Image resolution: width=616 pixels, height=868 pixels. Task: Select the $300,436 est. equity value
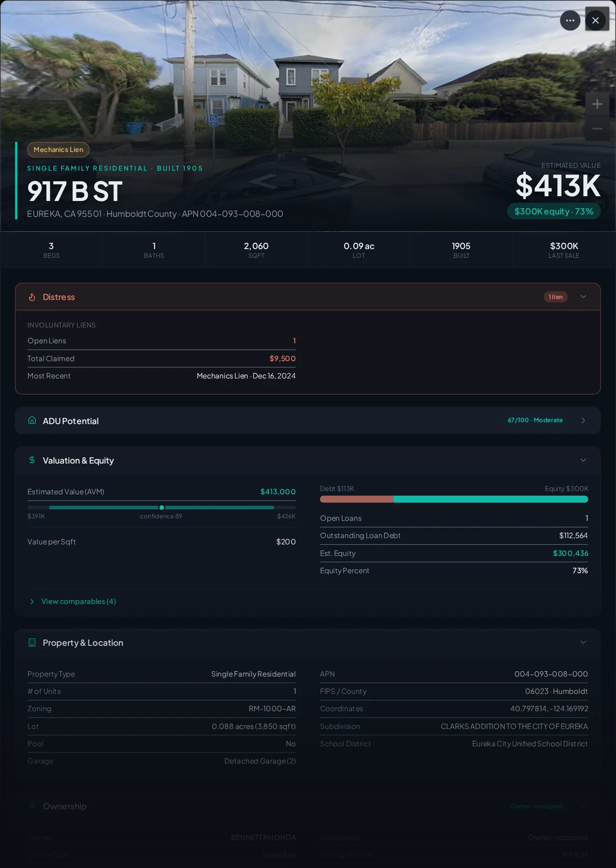571,553
